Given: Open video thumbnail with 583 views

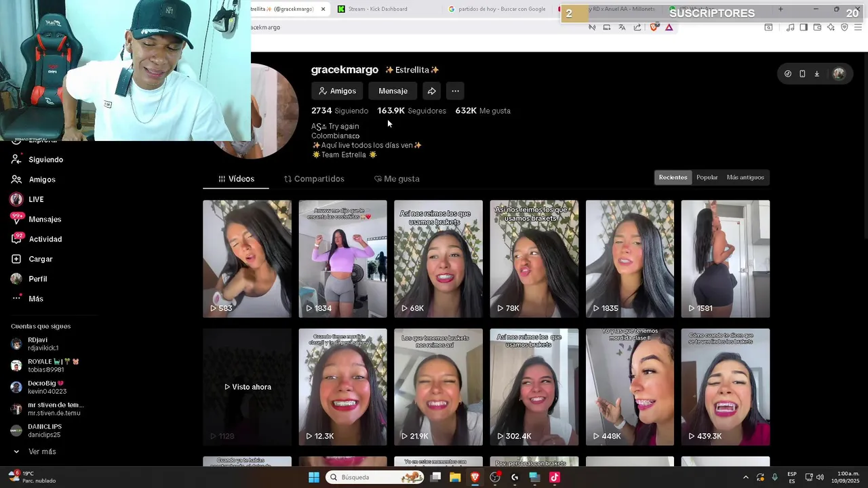Looking at the screenshot, I should click(247, 259).
